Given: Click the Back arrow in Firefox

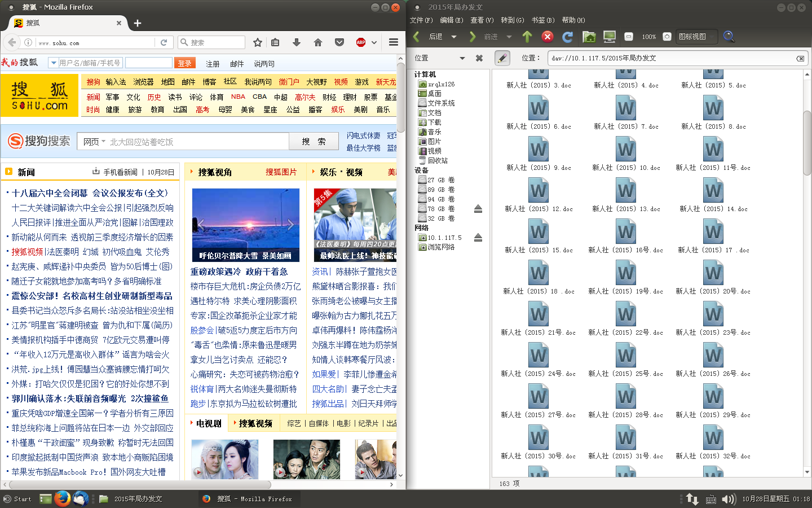Looking at the screenshot, I should pyautogui.click(x=11, y=42).
